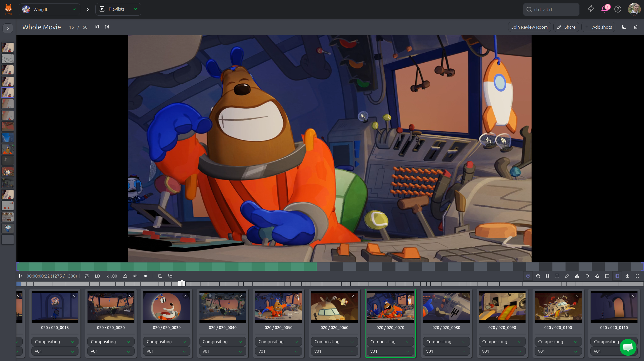Mute the sound with the speaker icon
Image resolution: width=644 pixels, height=361 pixels.
135,276
